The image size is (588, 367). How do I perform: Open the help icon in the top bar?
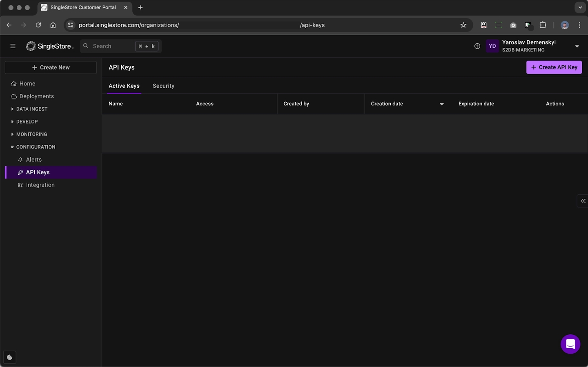coord(477,46)
